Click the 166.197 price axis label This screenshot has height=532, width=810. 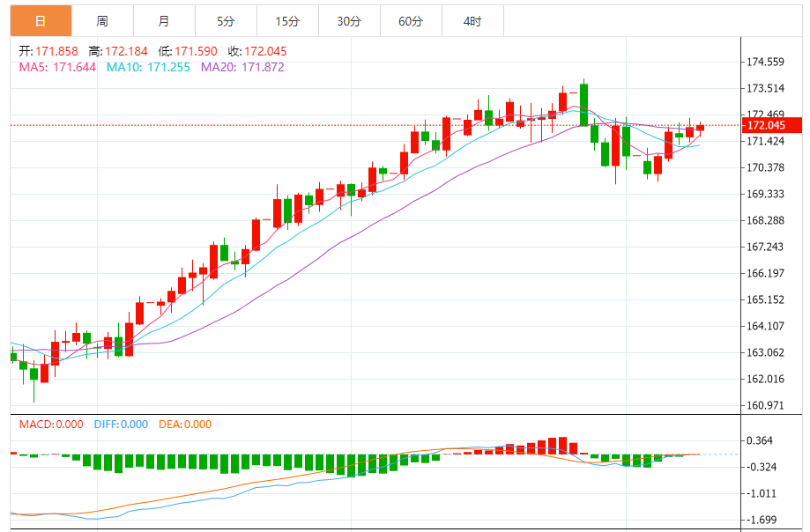(766, 273)
